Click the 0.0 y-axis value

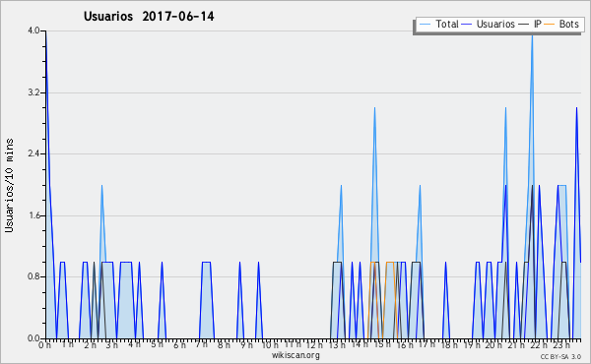(x=33, y=338)
